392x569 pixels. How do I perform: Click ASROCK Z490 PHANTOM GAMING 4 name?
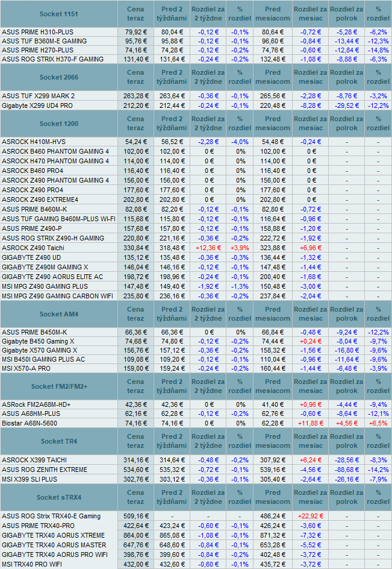pyautogui.click(x=55, y=180)
